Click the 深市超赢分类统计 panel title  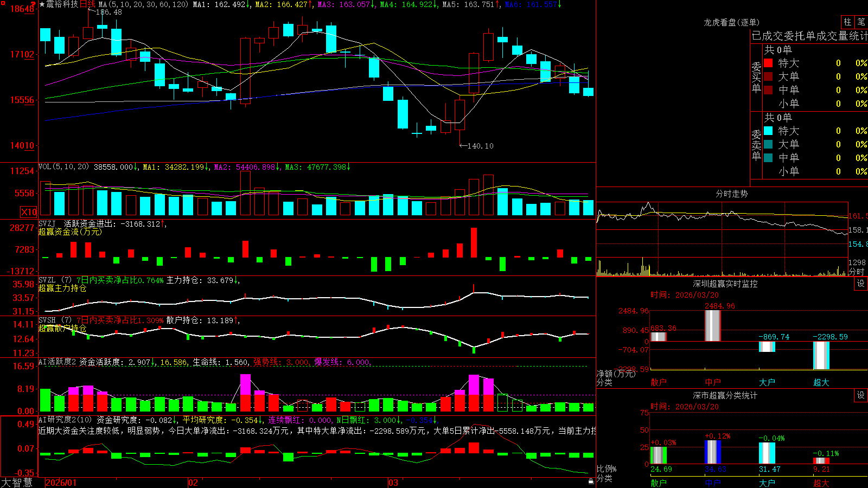[x=725, y=395]
